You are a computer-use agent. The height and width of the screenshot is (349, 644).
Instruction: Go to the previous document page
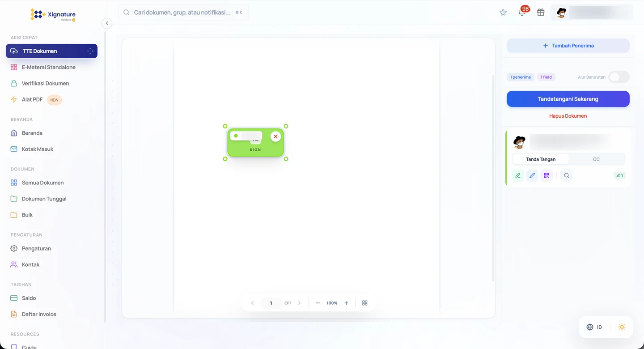252,303
